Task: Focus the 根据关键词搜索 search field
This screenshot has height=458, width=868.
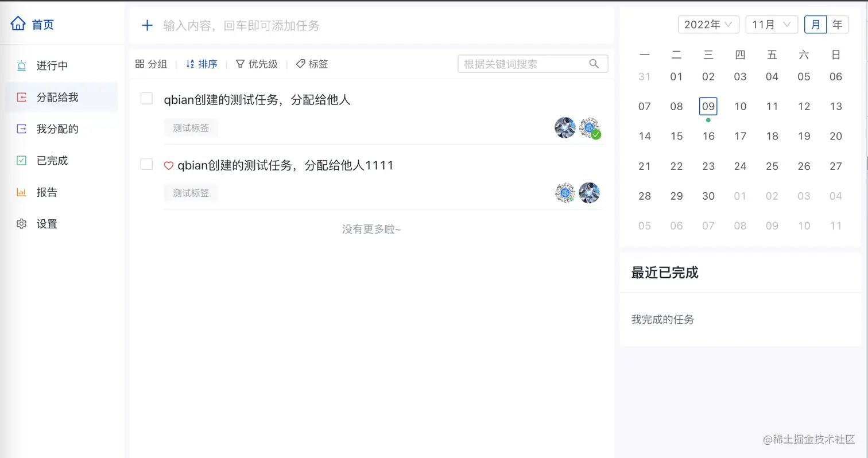Action: point(533,64)
